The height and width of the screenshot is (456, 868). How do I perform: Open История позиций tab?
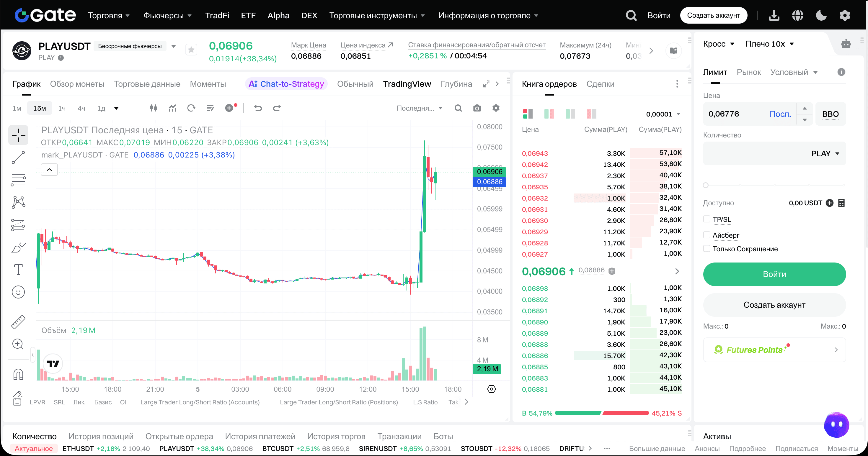(101, 436)
